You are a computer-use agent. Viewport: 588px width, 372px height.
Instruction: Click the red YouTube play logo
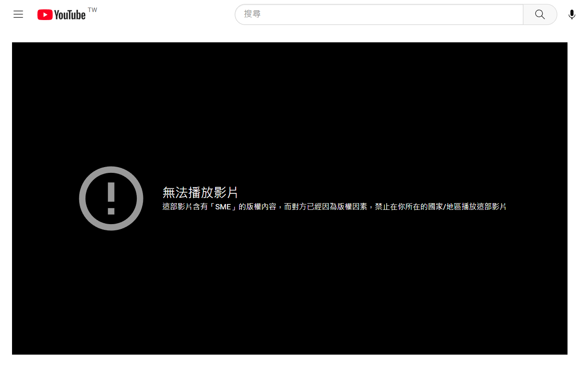45,15
